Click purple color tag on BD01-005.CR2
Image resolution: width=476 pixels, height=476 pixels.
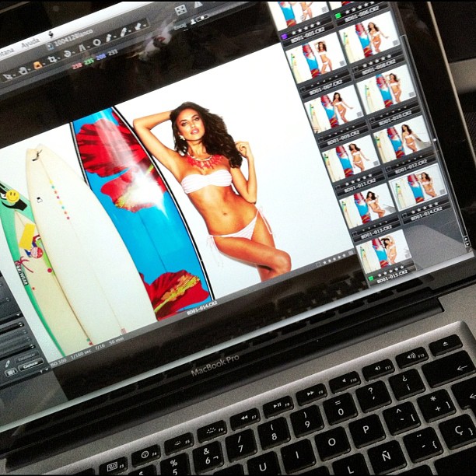(284, 37)
